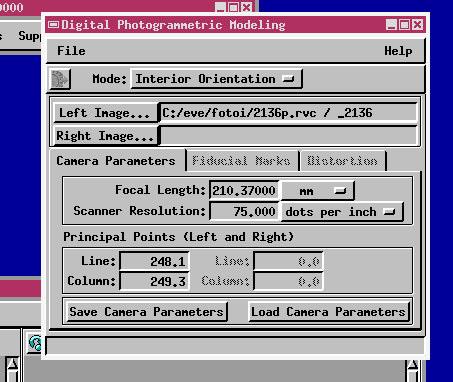Click the right Line field showing 0.0
This screenshot has height=382, width=453.
288,261
